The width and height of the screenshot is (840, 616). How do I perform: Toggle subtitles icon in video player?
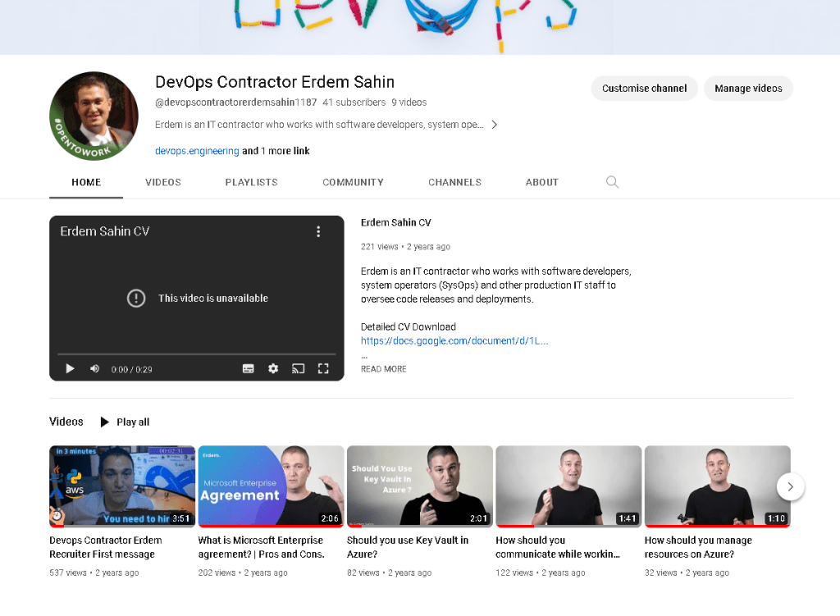tap(248, 368)
